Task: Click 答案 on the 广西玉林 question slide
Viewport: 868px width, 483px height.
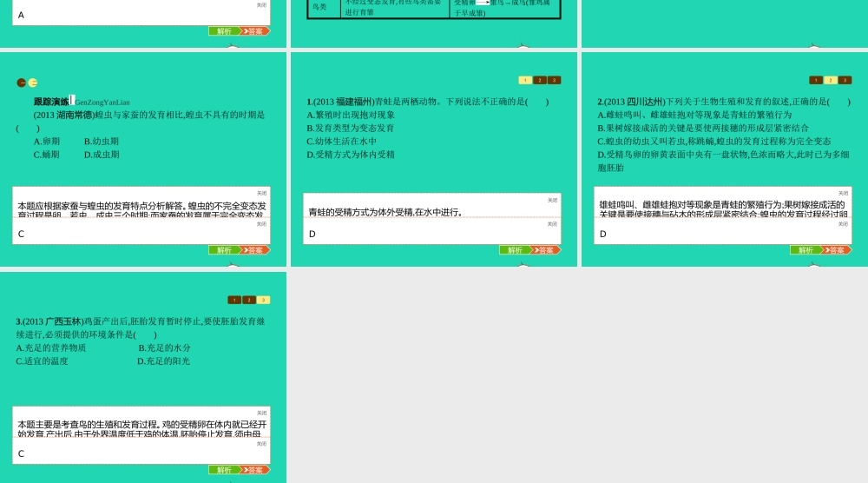Action: pos(255,470)
